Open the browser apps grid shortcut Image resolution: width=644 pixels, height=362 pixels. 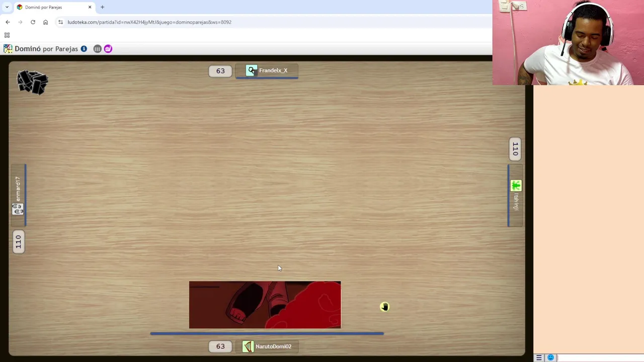[7, 35]
